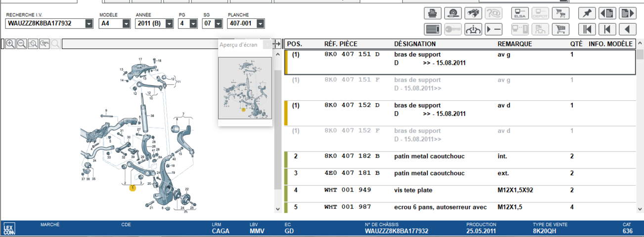Click yellow callout 1 on the diagram

pyautogui.click(x=133, y=188)
